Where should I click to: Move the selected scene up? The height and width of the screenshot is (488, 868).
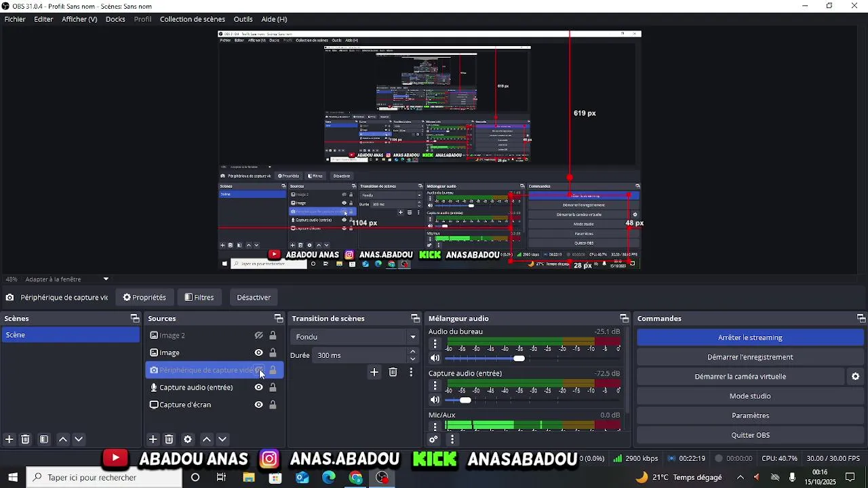point(63,439)
